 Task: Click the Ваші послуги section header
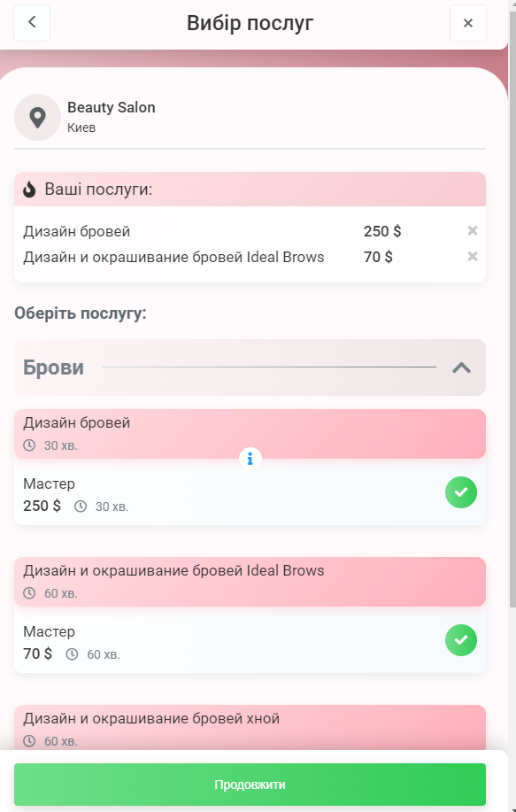(x=250, y=189)
